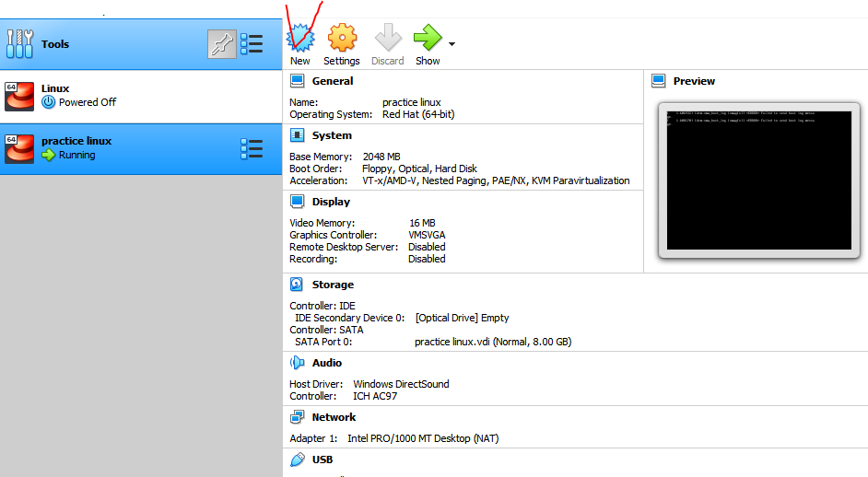This screenshot has width=868, height=477.
Task: Click the Network section adapter icon
Action: [298, 416]
